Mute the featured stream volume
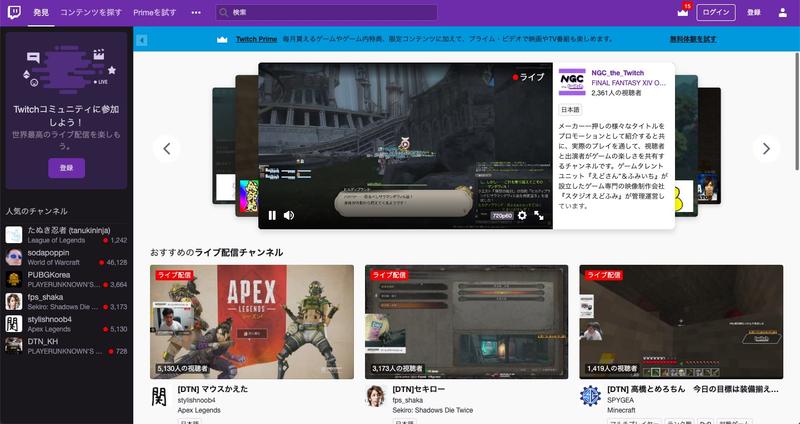Screen dimensions: 800x424 pos(289,215)
